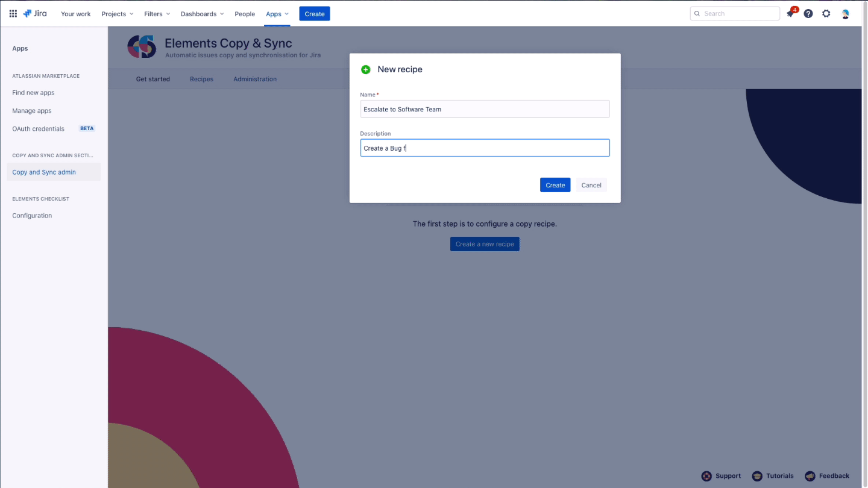
Task: Click the Create button in top navigation
Action: [x=315, y=14]
